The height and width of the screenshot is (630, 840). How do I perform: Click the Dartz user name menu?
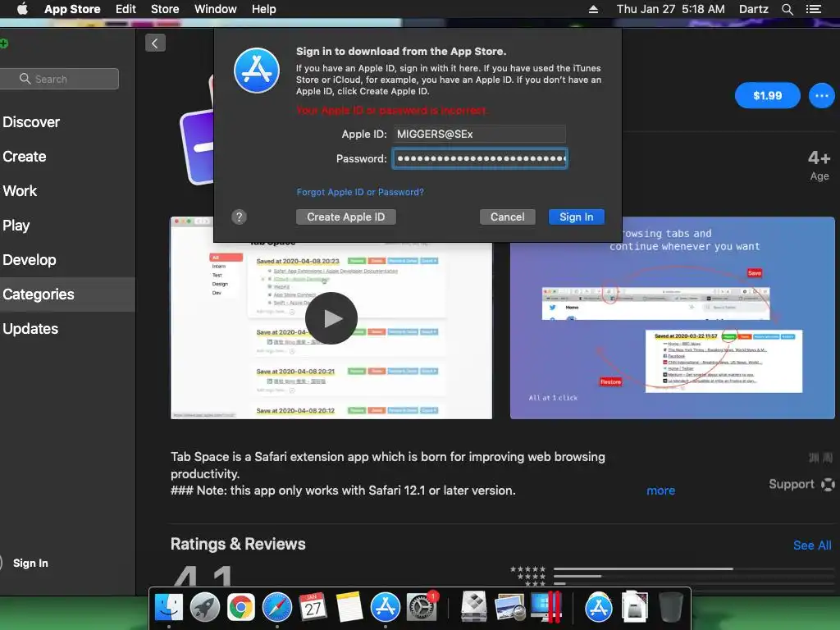click(x=753, y=9)
